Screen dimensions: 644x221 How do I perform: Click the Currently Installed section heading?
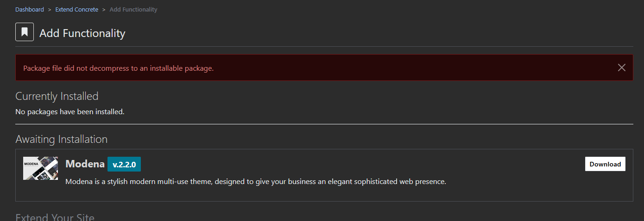coord(57,96)
